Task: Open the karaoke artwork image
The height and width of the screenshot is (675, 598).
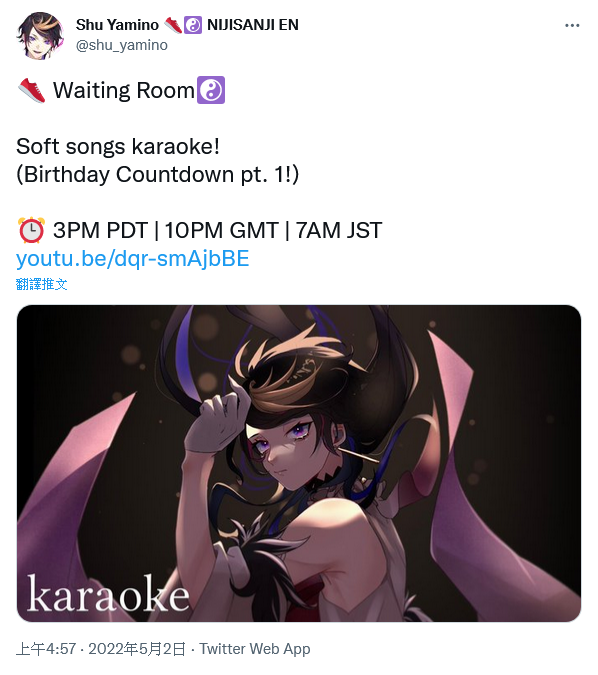Action: pyautogui.click(x=299, y=463)
